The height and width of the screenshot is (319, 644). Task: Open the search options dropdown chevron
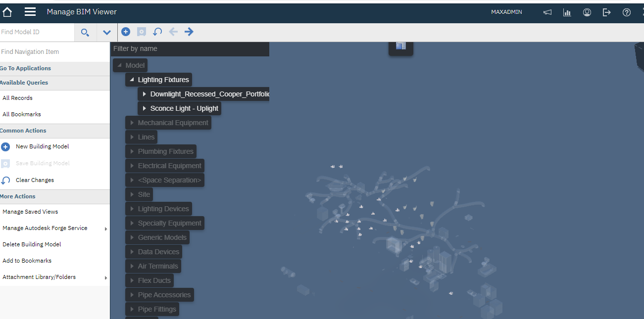[107, 32]
